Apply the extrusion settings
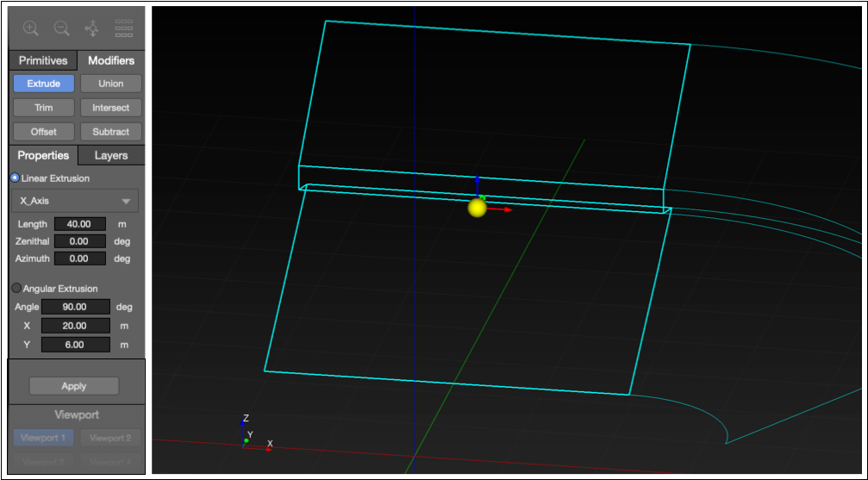The width and height of the screenshot is (868, 480). tap(74, 386)
